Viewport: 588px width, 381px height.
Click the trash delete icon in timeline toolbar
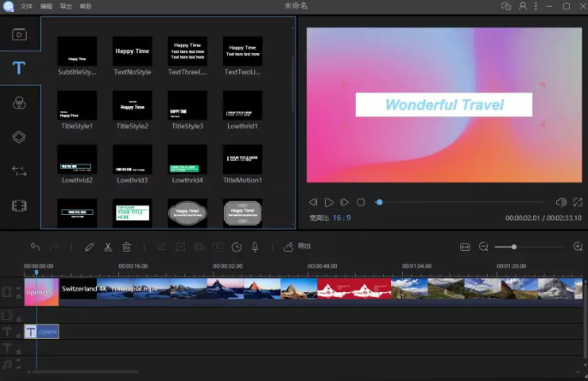pyautogui.click(x=126, y=247)
